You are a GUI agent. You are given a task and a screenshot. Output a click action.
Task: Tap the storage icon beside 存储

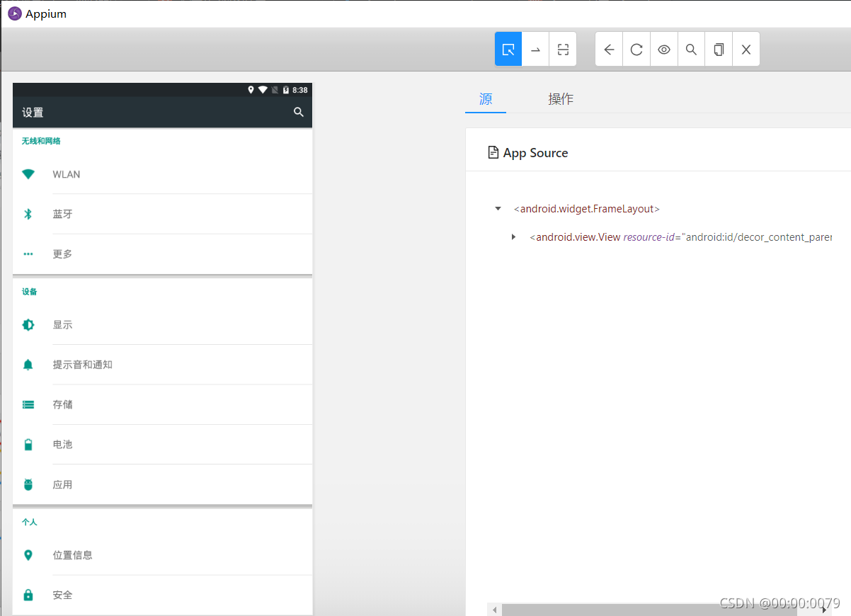[28, 404]
